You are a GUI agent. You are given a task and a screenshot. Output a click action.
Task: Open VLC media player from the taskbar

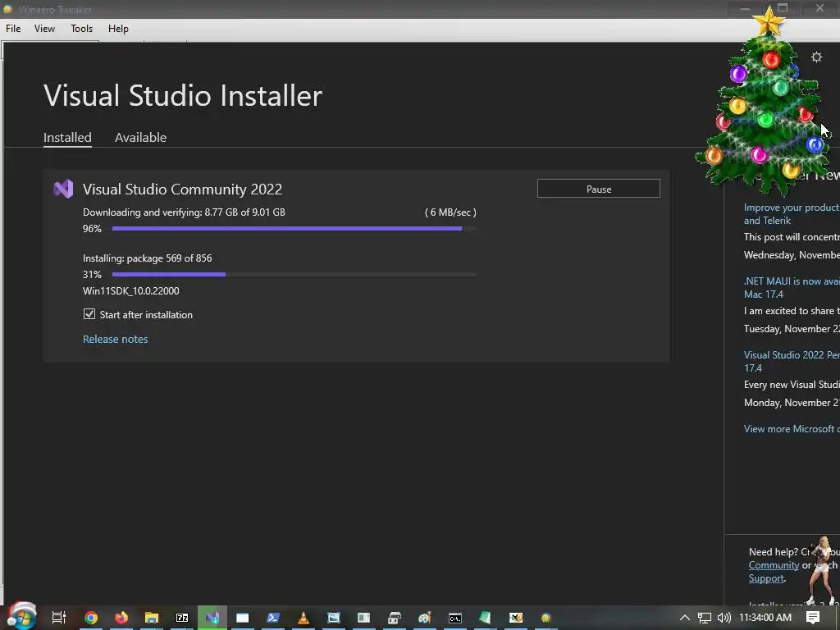[304, 618]
